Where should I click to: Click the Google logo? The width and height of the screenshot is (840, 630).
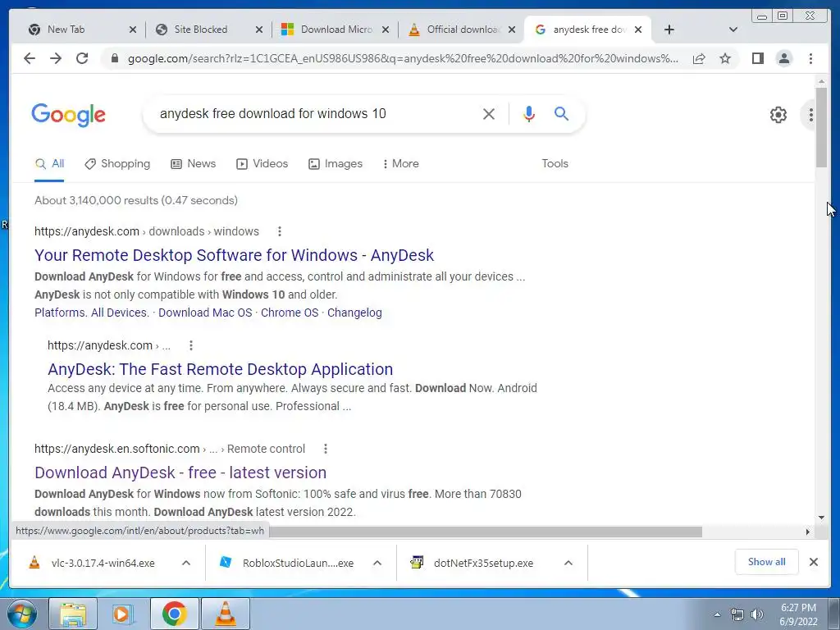pos(69,115)
